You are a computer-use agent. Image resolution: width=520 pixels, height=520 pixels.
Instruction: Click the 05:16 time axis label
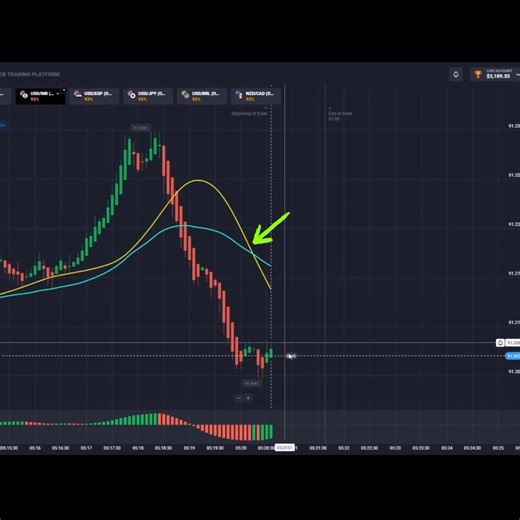35,448
